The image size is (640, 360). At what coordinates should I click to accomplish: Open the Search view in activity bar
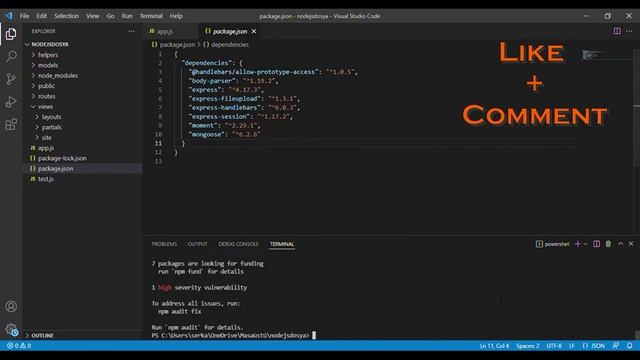[x=11, y=56]
